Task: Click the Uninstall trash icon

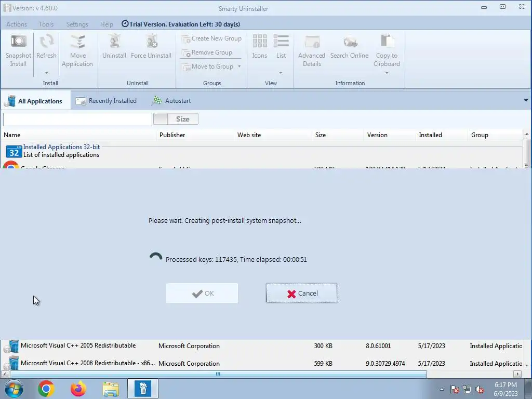Action: click(x=114, y=42)
